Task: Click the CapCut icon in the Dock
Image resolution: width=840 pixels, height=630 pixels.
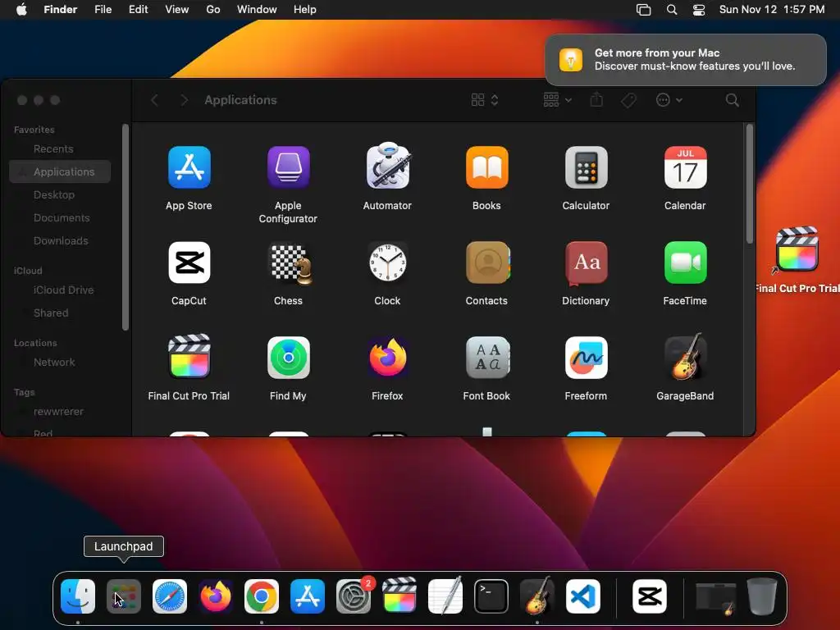Action: click(650, 596)
